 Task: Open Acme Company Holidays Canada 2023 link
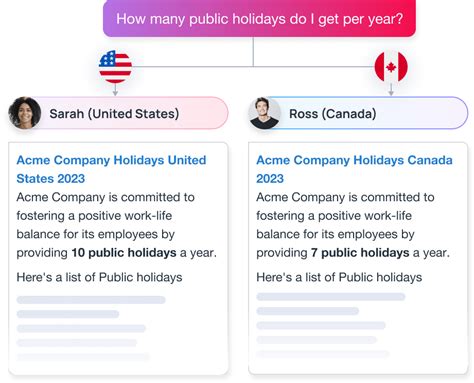coord(354,169)
